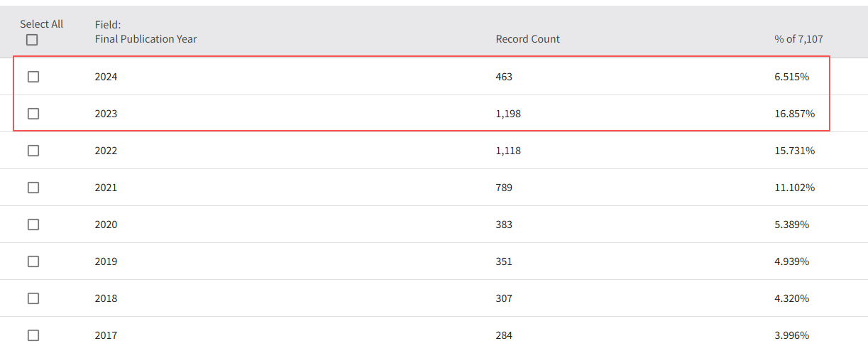Click the 2024 year value

click(106, 77)
